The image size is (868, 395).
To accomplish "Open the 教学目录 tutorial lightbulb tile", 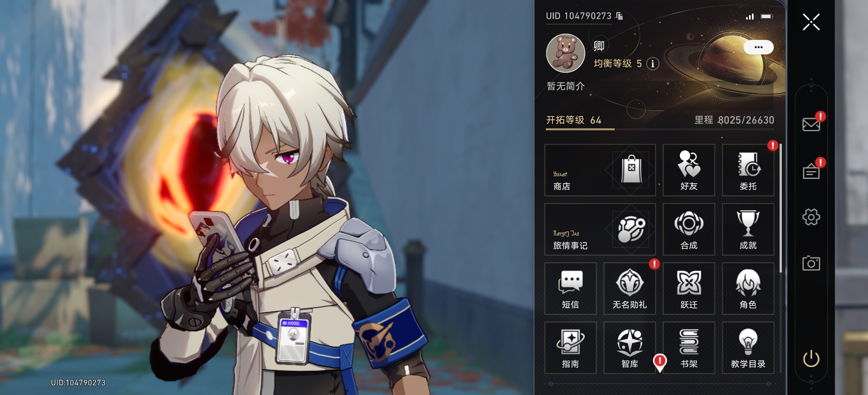I will [748, 348].
